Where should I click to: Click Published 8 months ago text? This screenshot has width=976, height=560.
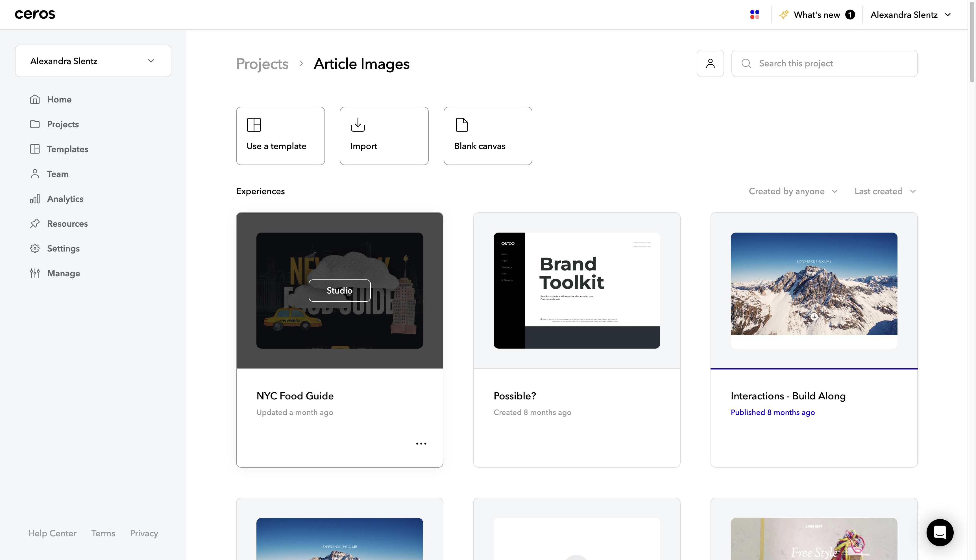772,412
